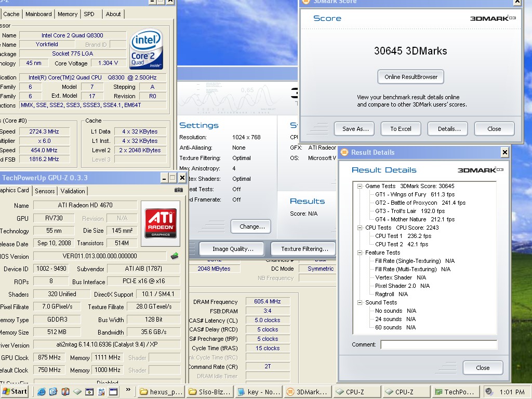Viewport: 532px width, 399px height.
Task: Select the GT4 - Mother Nature result
Action: [x=415, y=219]
